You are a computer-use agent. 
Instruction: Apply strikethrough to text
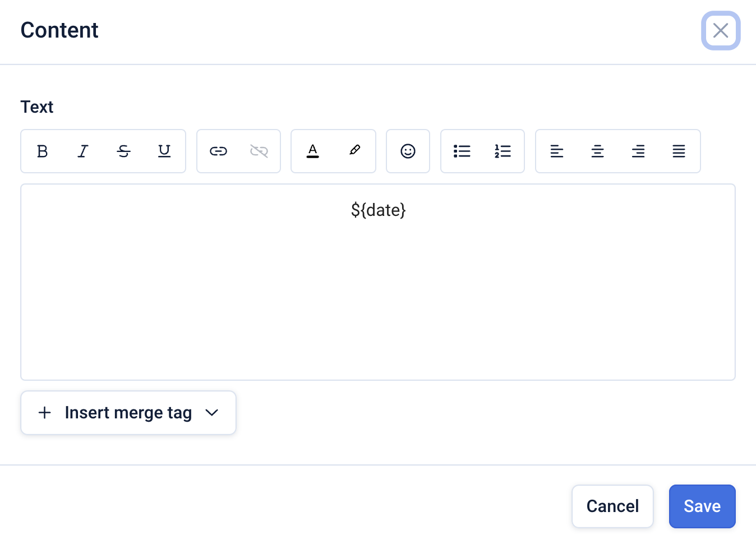pyautogui.click(x=124, y=151)
